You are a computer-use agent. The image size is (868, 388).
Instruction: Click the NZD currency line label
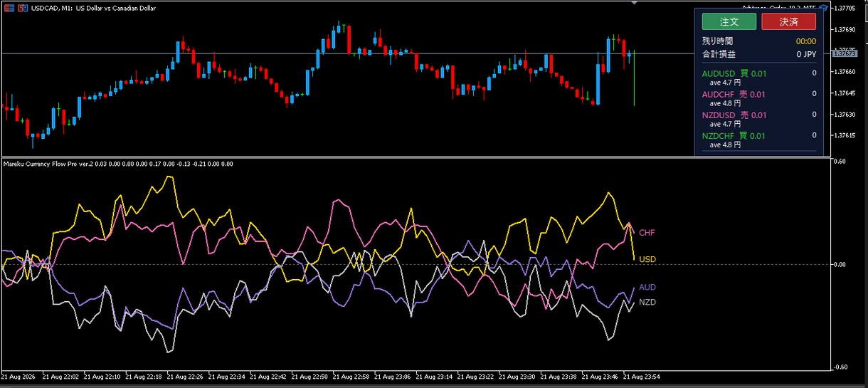coord(647,303)
